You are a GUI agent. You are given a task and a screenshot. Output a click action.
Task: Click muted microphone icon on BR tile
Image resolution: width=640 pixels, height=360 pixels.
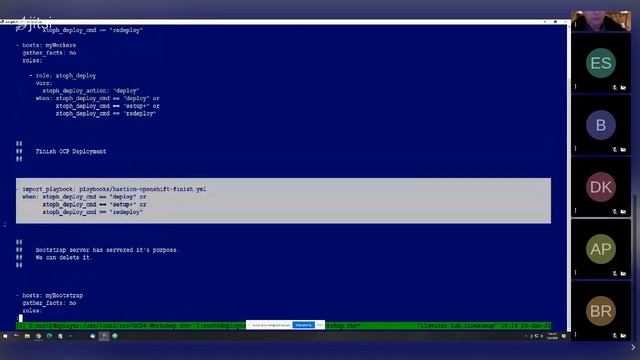(615, 336)
